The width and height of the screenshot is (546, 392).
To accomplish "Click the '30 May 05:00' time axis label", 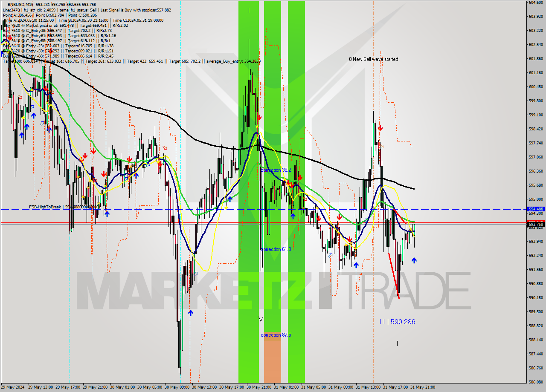I will (x=150, y=387).
